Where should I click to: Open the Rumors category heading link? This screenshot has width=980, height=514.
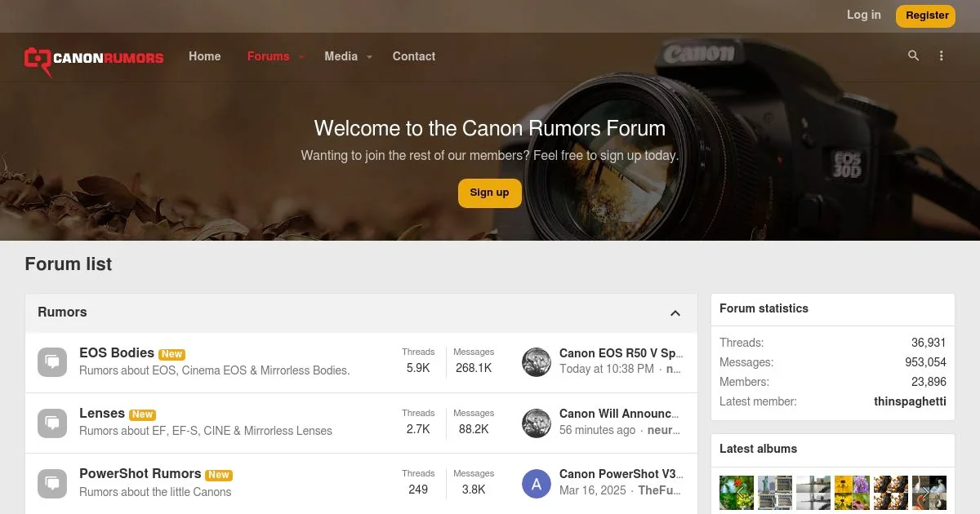[x=62, y=312]
